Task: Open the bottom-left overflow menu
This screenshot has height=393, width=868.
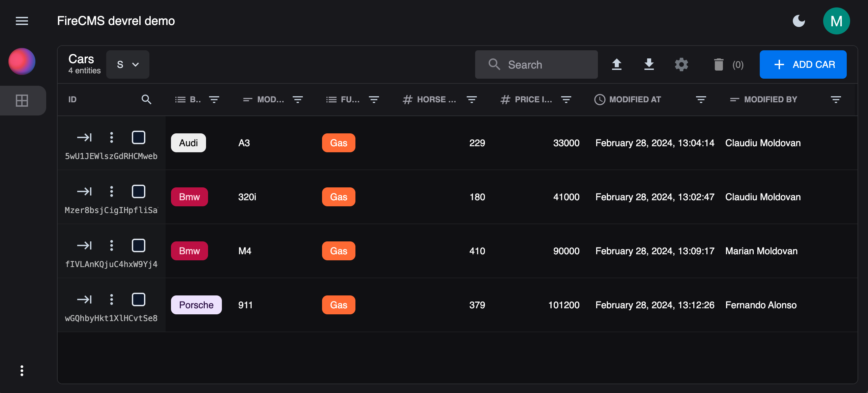Action: pyautogui.click(x=22, y=370)
